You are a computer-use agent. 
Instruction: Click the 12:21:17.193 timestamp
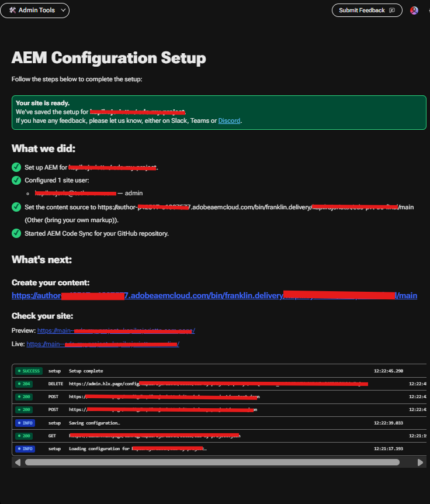(x=389, y=448)
